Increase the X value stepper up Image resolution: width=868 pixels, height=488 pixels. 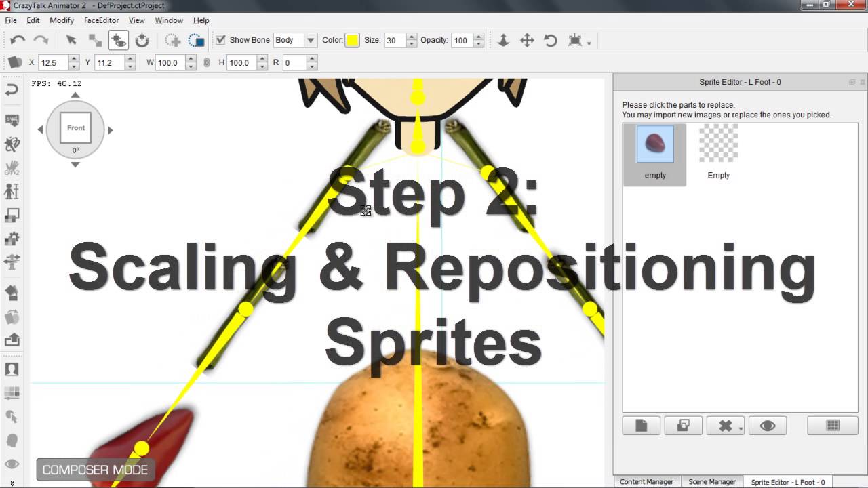pos(74,59)
